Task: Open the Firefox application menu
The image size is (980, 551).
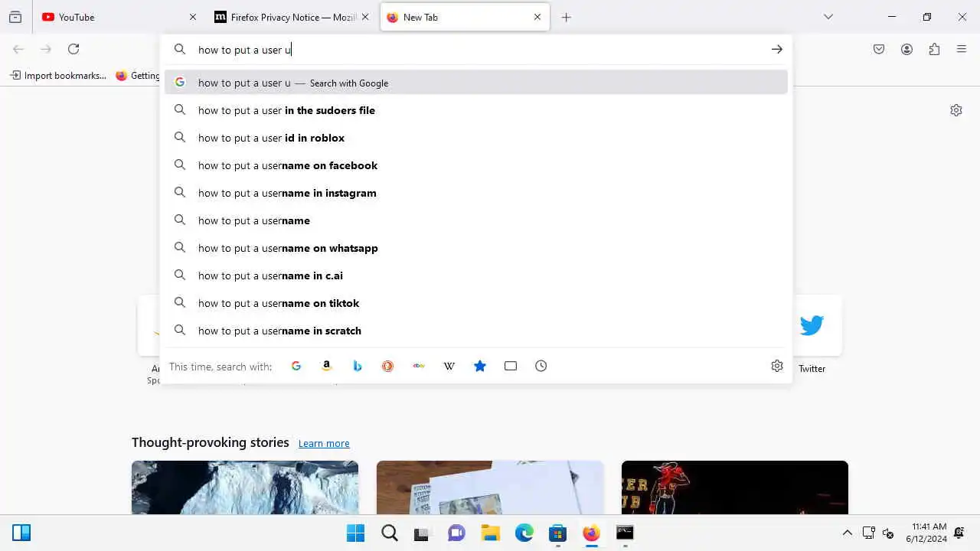Action: (x=962, y=49)
